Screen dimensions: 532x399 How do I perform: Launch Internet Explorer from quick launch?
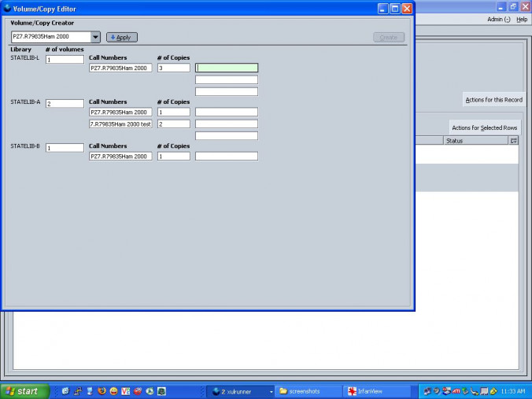click(66, 391)
